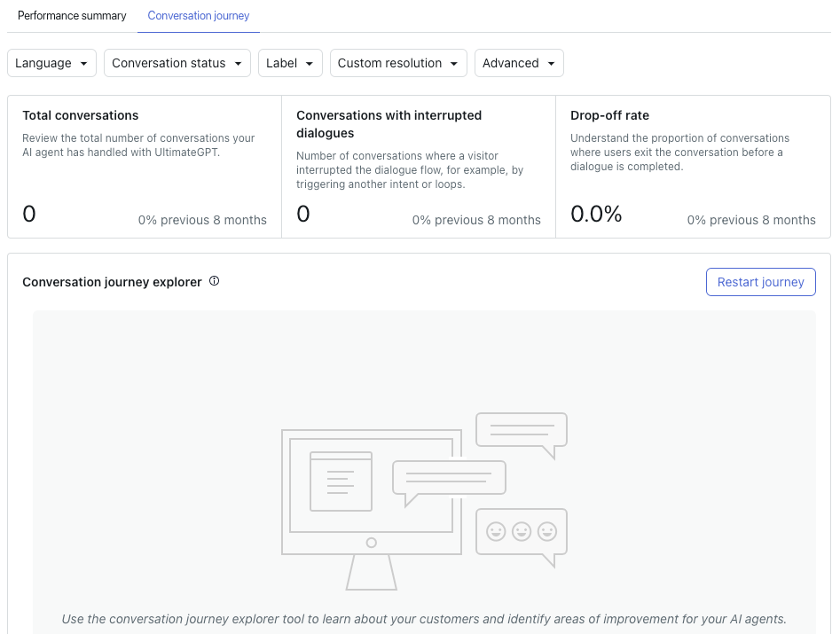840x634 pixels.
Task: Click the Advanced dropdown arrow icon
Action: coord(551,64)
